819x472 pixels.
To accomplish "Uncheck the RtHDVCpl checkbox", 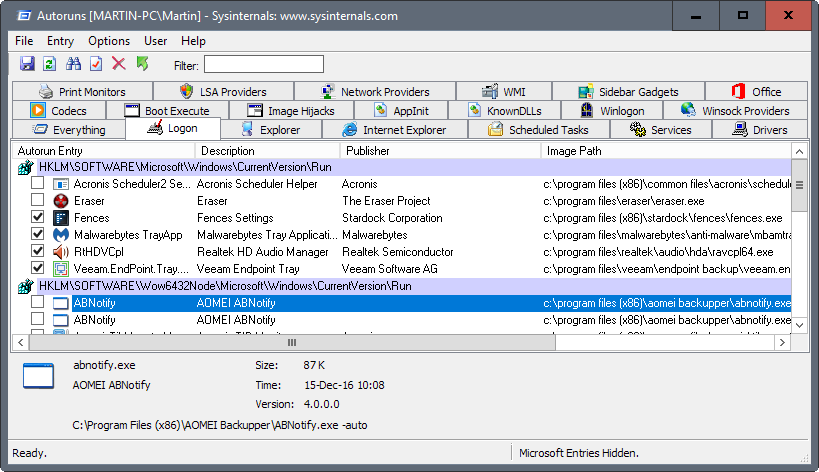I will 37,251.
